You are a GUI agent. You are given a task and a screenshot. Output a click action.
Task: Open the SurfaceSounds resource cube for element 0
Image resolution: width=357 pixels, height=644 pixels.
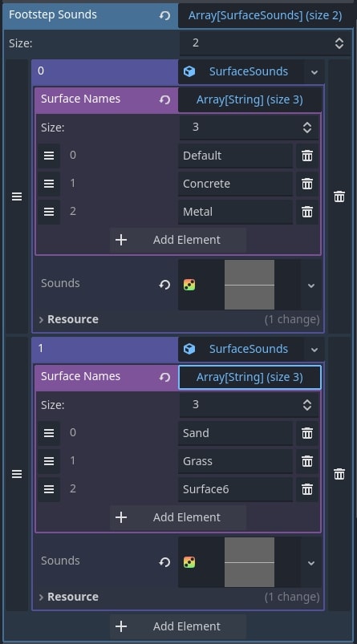pyautogui.click(x=189, y=71)
